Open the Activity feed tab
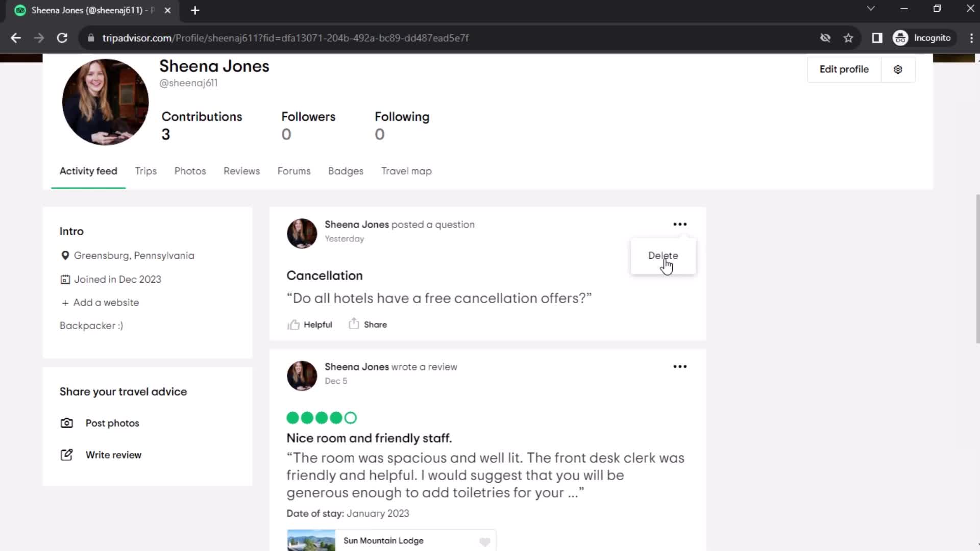 pos(88,171)
